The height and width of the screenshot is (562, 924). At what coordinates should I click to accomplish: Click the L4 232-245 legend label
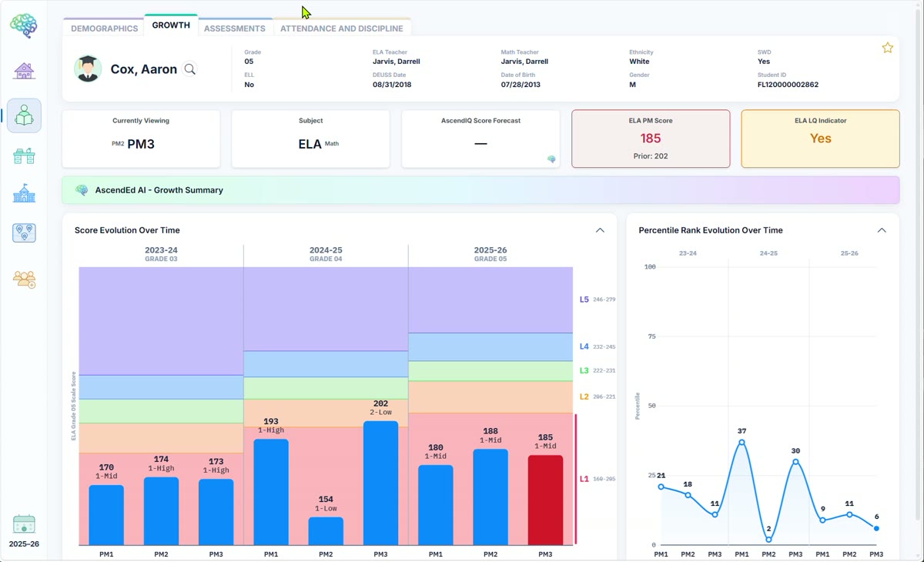pos(598,347)
